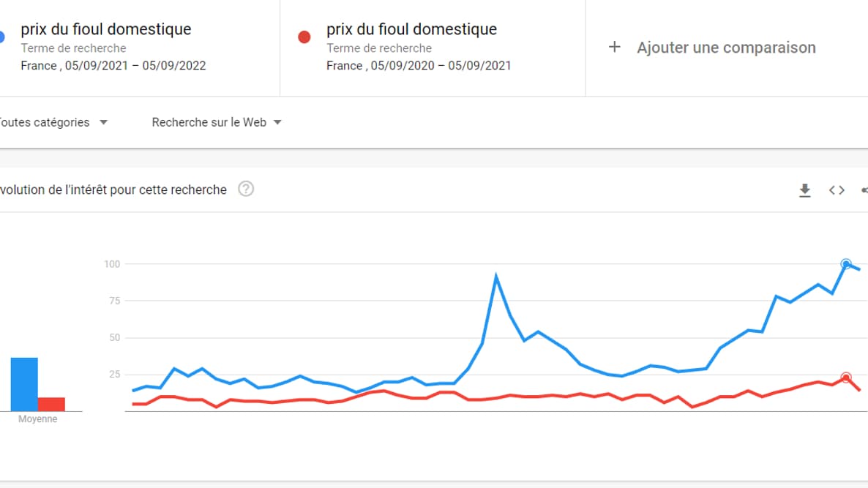Open the help question mark icon

[246, 189]
